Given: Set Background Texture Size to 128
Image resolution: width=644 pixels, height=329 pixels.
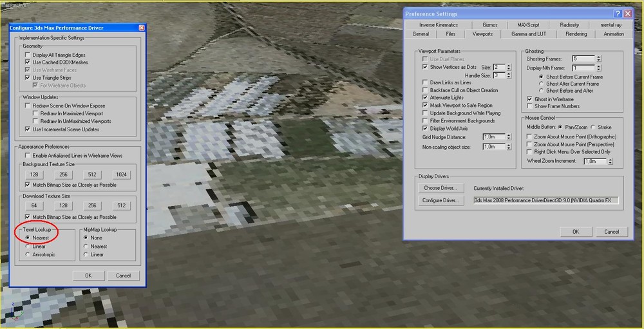Looking at the screenshot, I should point(34,174).
